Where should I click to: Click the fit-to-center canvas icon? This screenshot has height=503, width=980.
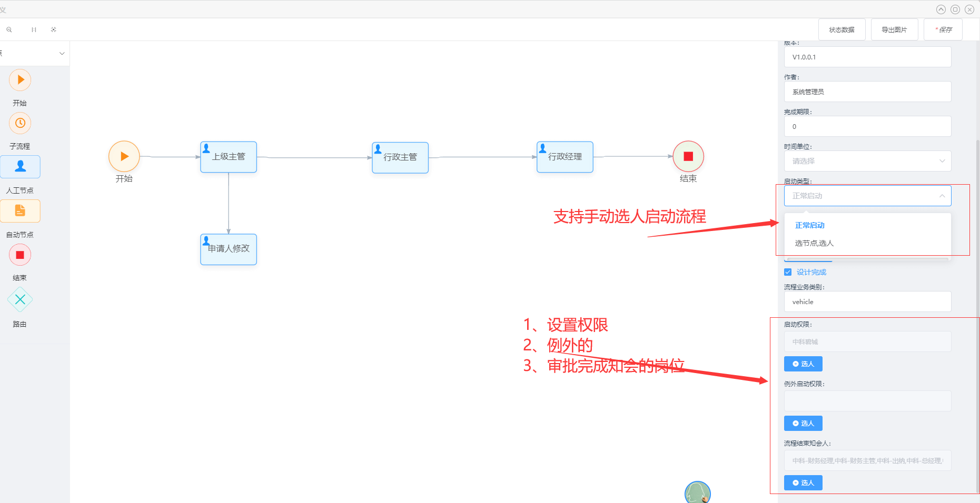tap(53, 30)
